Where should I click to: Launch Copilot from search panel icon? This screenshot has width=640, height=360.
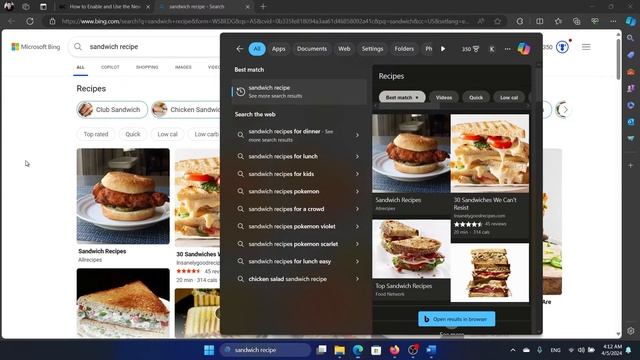tap(524, 49)
